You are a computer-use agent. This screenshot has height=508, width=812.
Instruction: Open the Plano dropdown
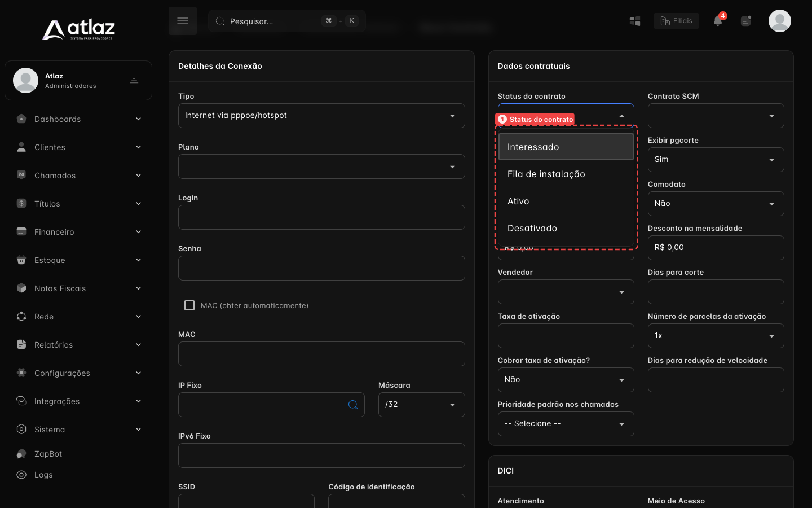tap(321, 167)
